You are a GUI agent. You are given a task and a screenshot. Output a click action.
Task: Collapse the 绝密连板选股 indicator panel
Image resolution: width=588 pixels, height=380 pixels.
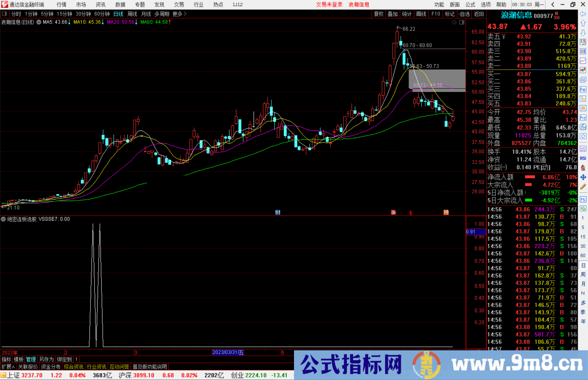pos(3,219)
